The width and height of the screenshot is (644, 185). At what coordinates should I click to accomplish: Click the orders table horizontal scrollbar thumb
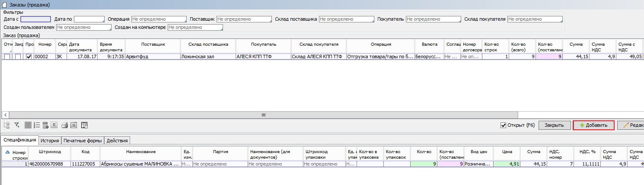click(263, 115)
